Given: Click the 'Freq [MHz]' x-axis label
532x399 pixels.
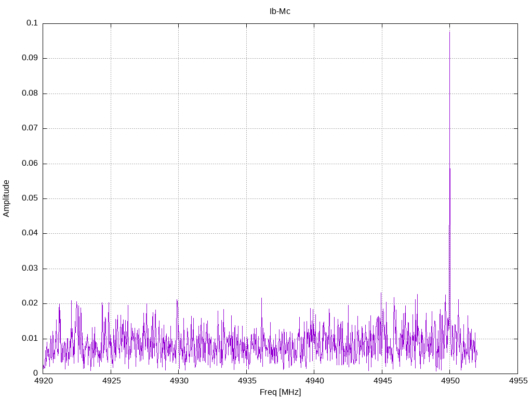Looking at the screenshot, I should (x=280, y=392).
